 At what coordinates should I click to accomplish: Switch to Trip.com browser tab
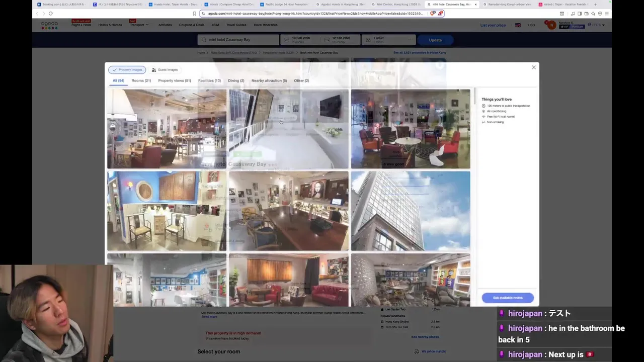(x=118, y=5)
